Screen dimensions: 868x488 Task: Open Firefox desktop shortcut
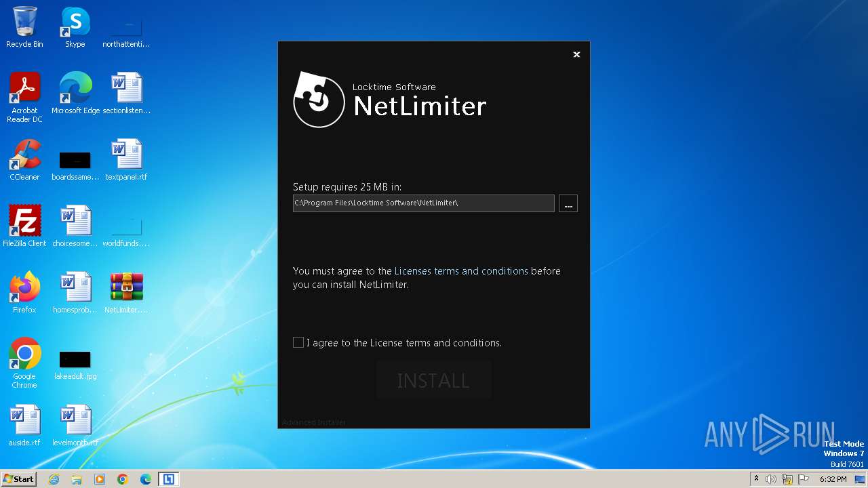(24, 293)
